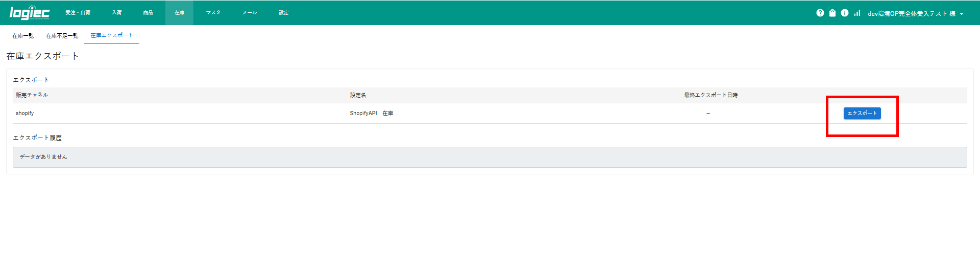Click the ShopifyAPI 在庫 setting name
980x270 pixels.
click(371, 114)
